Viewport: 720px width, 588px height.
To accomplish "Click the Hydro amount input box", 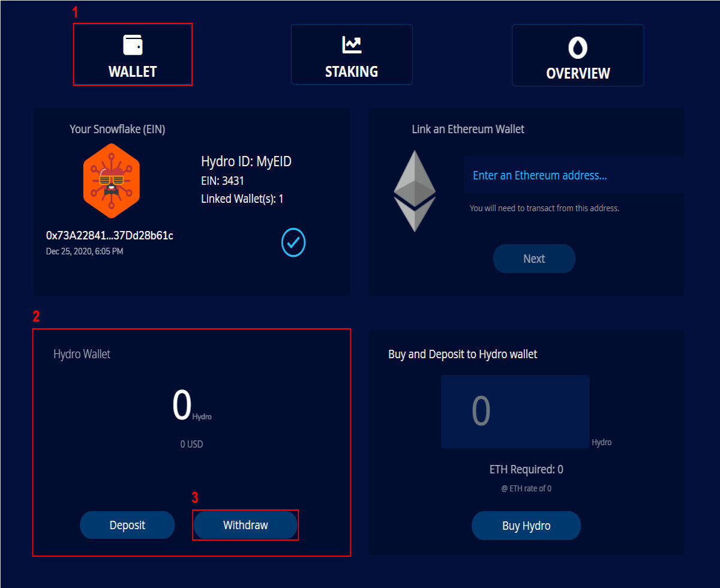I will click(x=515, y=412).
